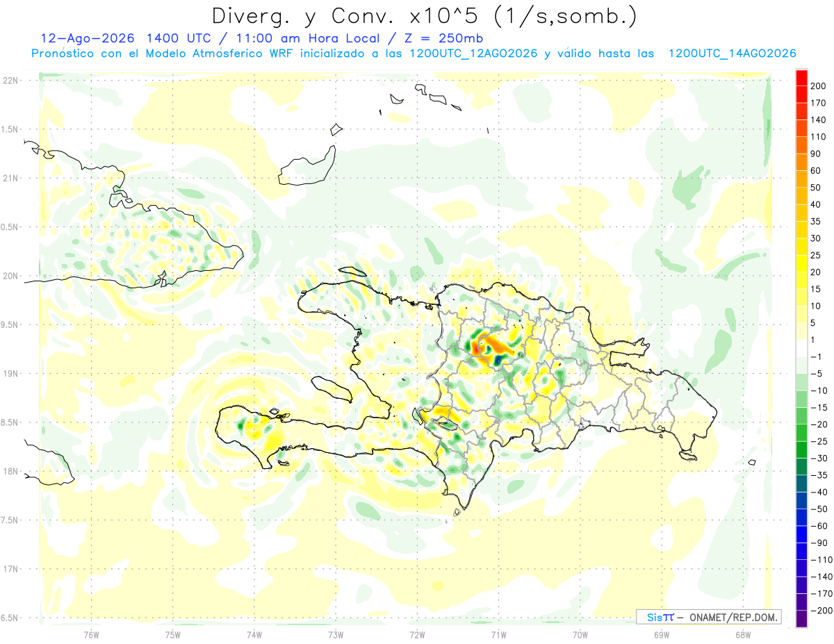This screenshot has width=834, height=644.
Task: Click the yellow colorbar segment between 20 and 25
Action: click(x=801, y=264)
